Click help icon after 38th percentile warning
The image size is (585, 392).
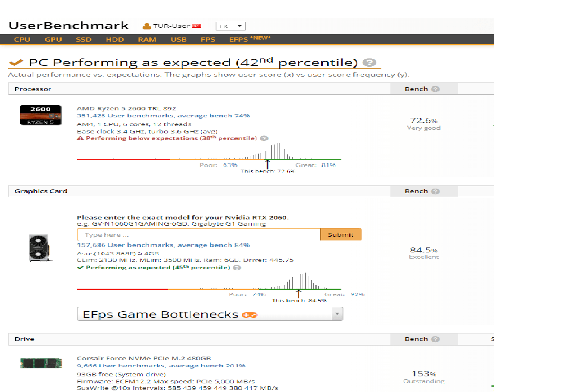click(264, 138)
